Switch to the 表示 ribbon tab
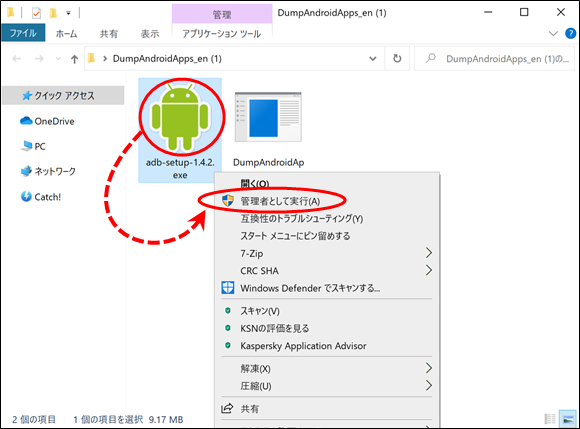580x429 pixels. (x=150, y=34)
